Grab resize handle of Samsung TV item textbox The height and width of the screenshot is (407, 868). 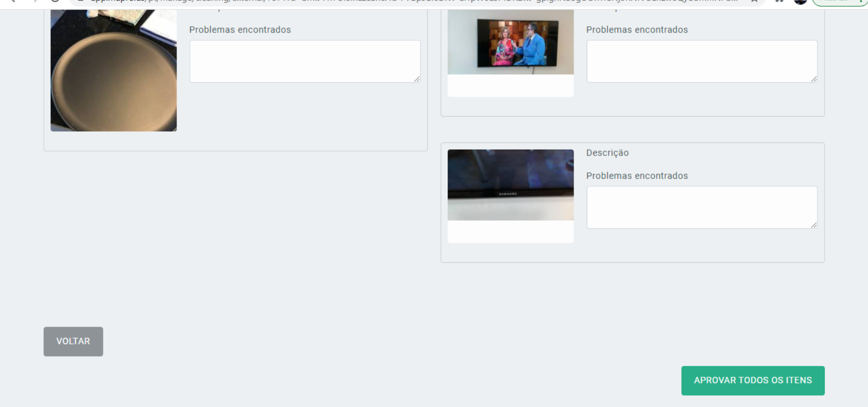814,225
